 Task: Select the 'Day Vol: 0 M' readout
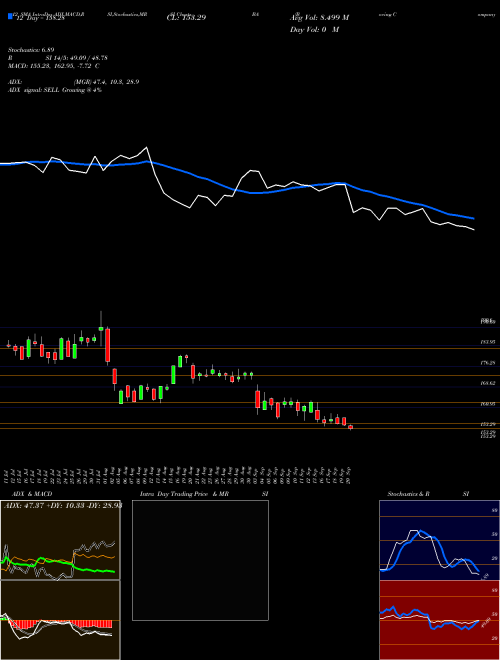tap(314, 30)
